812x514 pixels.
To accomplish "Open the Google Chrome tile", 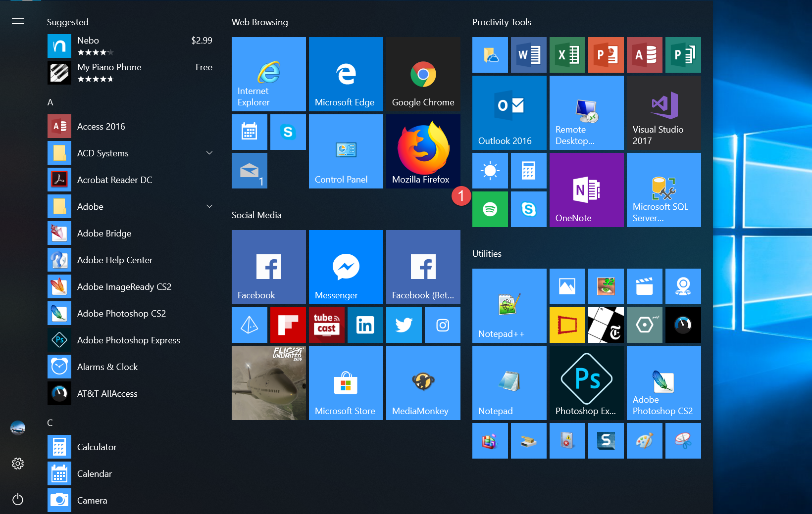I will (x=423, y=74).
